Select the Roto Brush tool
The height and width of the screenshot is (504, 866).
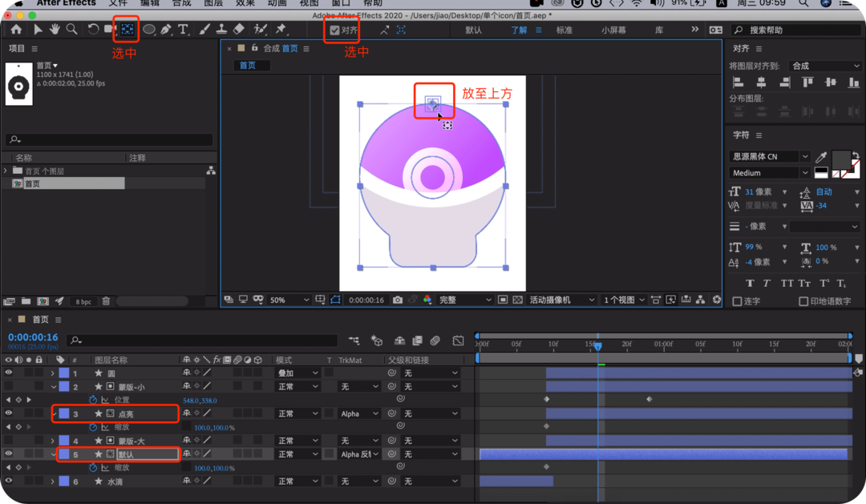(260, 30)
